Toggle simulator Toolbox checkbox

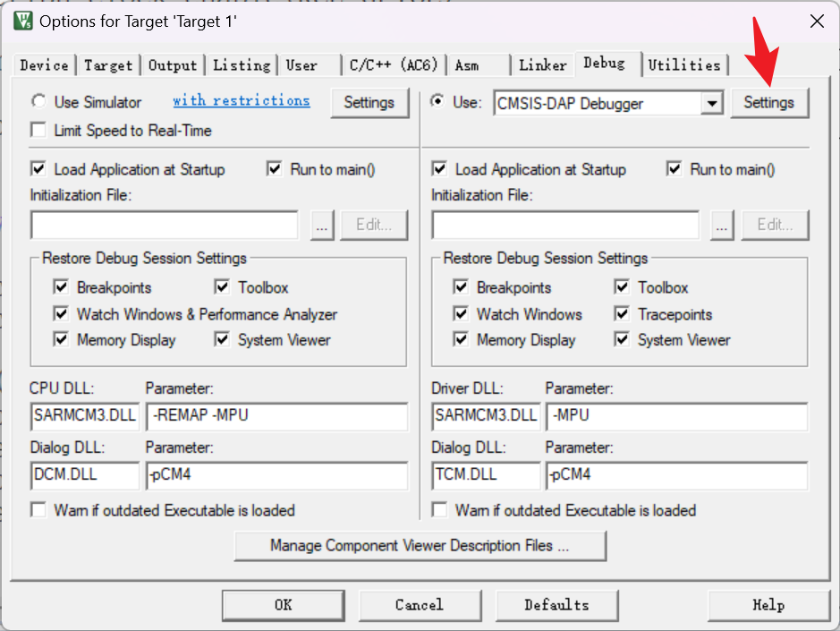pyautogui.click(x=222, y=287)
